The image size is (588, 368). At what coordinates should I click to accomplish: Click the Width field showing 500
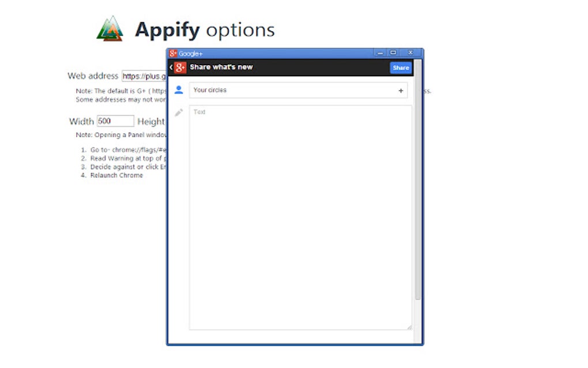pyautogui.click(x=115, y=121)
